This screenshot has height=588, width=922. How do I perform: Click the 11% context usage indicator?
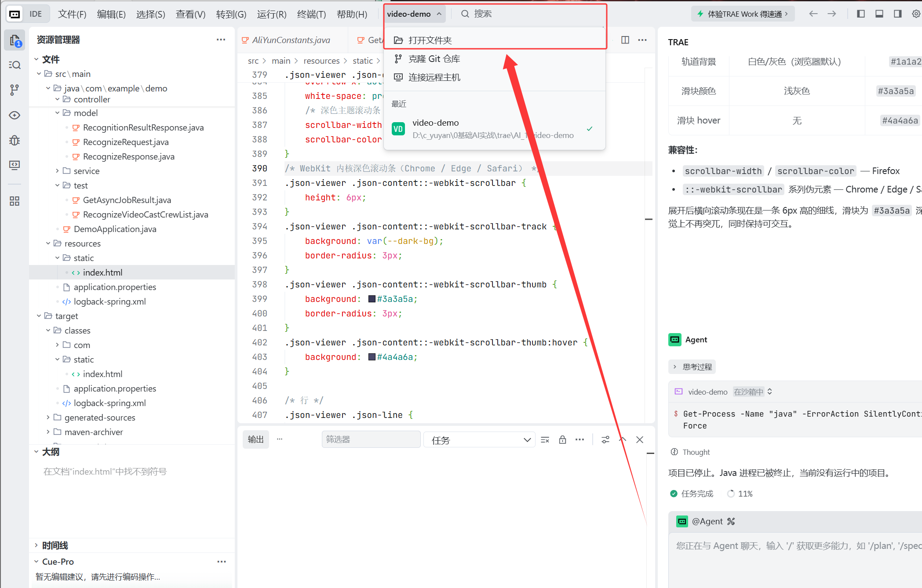click(740, 494)
